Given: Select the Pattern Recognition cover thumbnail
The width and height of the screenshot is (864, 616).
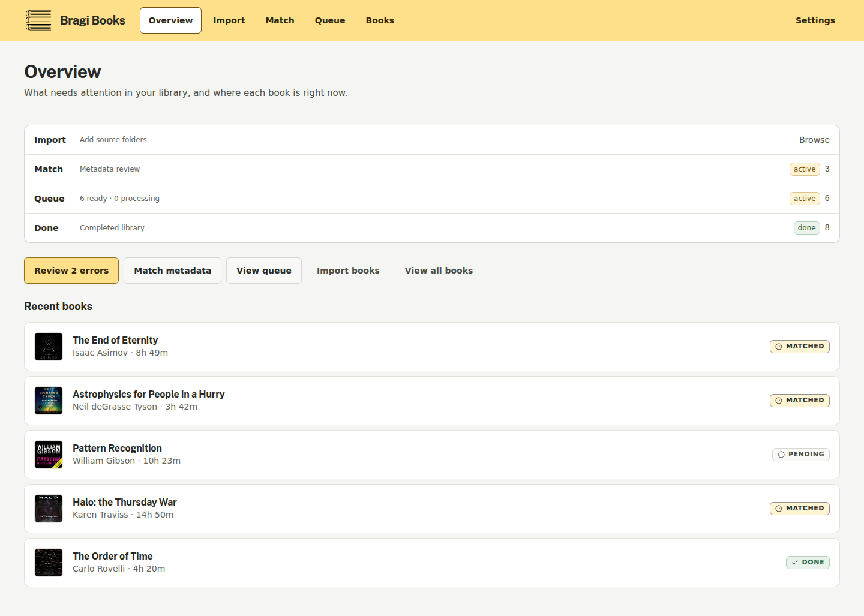Looking at the screenshot, I should coord(49,455).
